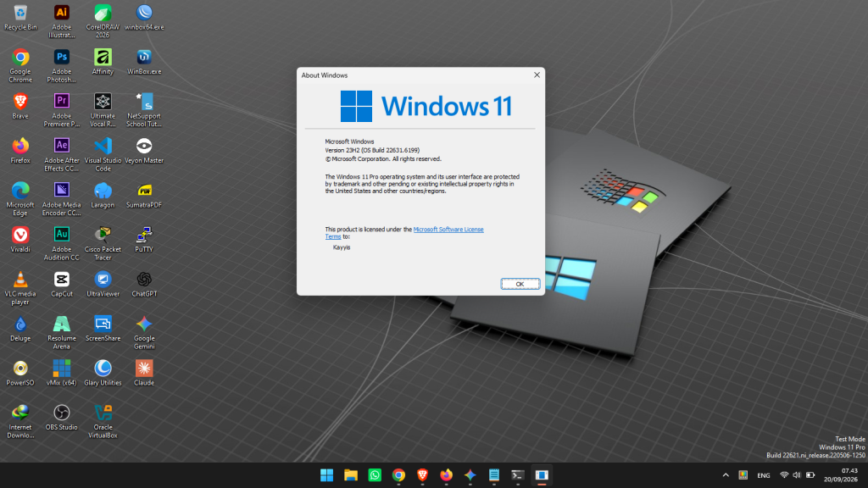The width and height of the screenshot is (868, 488).
Task: Click the active winver taskbar icon
Action: coord(542,475)
